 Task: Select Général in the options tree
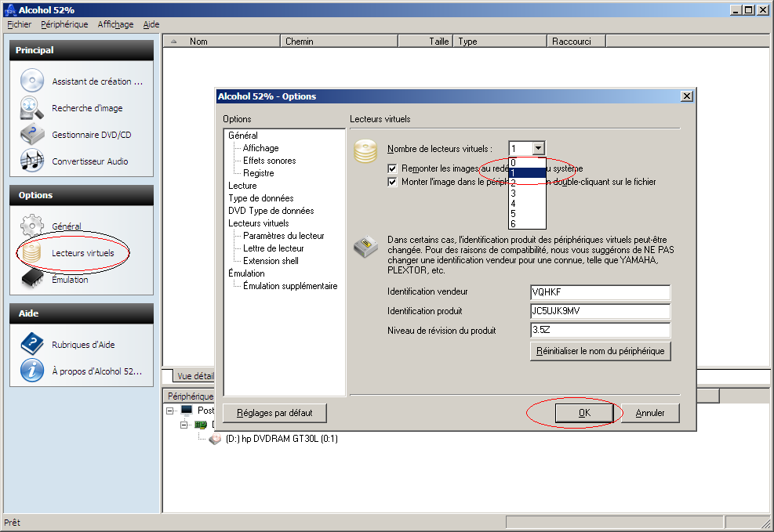(243, 135)
